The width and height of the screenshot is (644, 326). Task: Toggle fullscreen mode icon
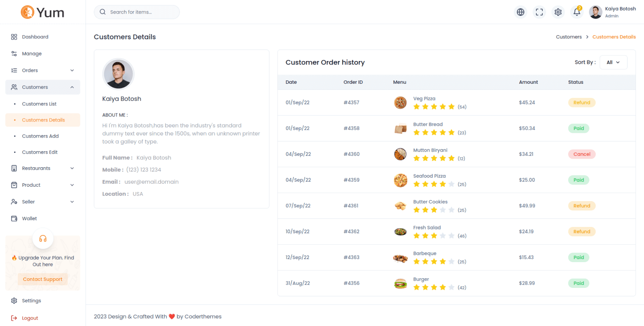pyautogui.click(x=539, y=12)
